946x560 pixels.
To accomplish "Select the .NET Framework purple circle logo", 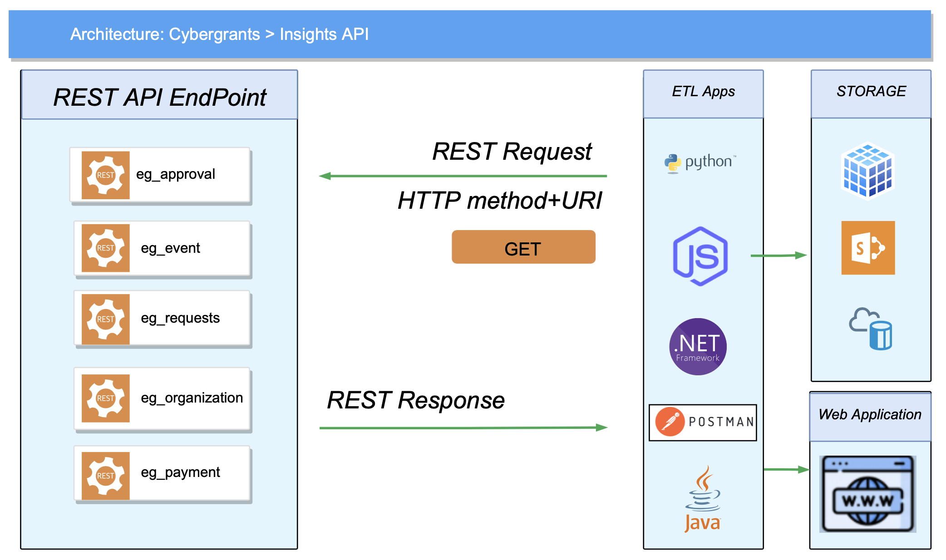I will click(x=698, y=347).
